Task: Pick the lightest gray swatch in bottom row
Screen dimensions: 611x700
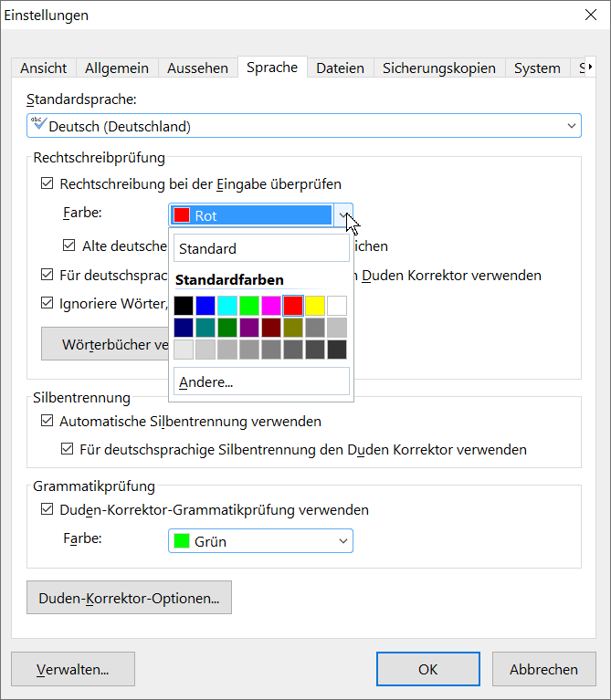Action: pyautogui.click(x=184, y=350)
